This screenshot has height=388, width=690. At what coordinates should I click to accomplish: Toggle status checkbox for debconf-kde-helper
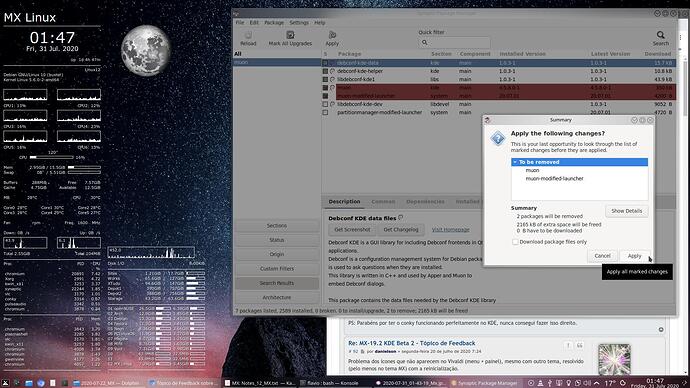(325, 71)
